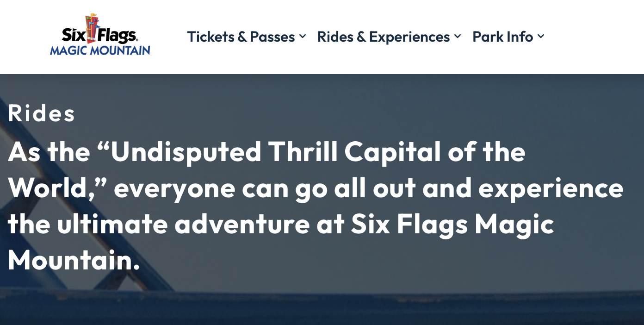The image size is (644, 325).
Task: Click the words ultimate adventure in the headline
Action: (x=183, y=224)
